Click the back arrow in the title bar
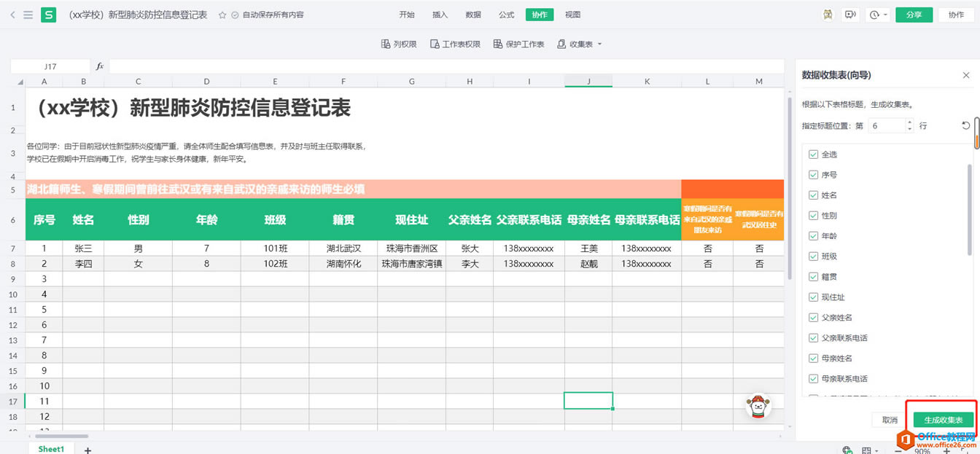Viewport: 980px width, 454px height. [12, 15]
